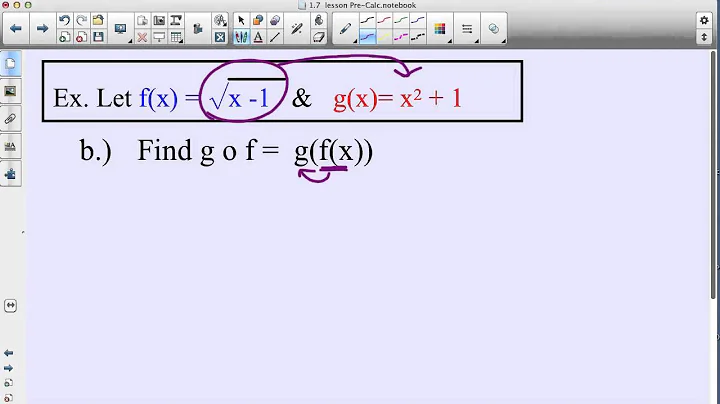720x404 pixels.
Task: Delete the selected object with red X
Action: (x=142, y=37)
